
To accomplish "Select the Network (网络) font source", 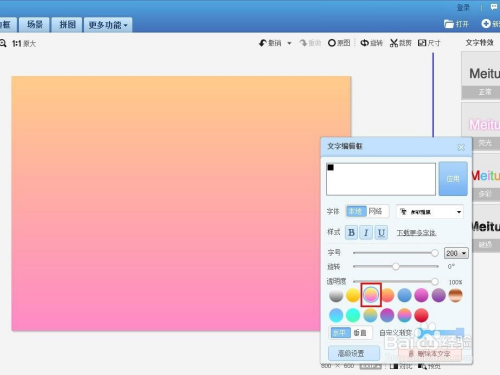I will click(x=376, y=211).
